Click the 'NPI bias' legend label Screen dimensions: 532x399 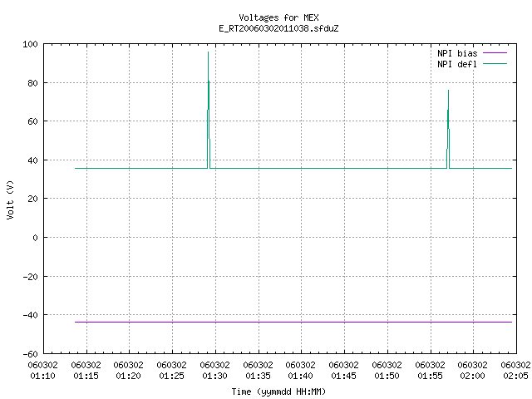(x=457, y=53)
